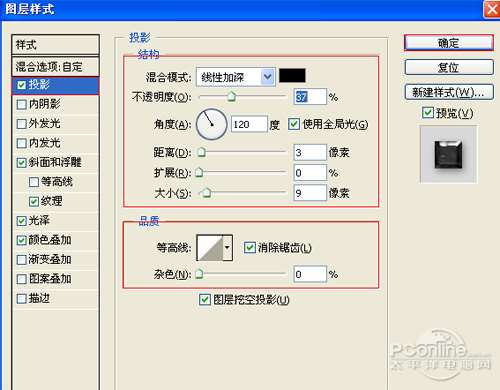
Task: Close the 图层样式 dialog window
Action: tap(492, 9)
